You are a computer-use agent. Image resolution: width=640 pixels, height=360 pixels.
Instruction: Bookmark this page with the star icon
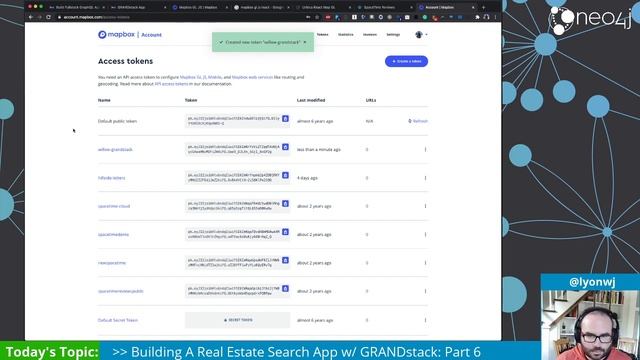point(317,17)
